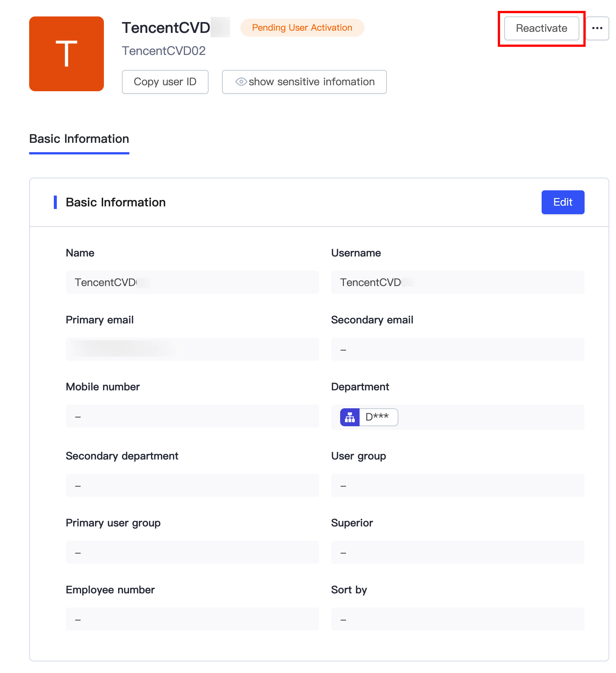Screen dimensions: 616x673
Task: Click the Reactivate button
Action: (x=541, y=28)
